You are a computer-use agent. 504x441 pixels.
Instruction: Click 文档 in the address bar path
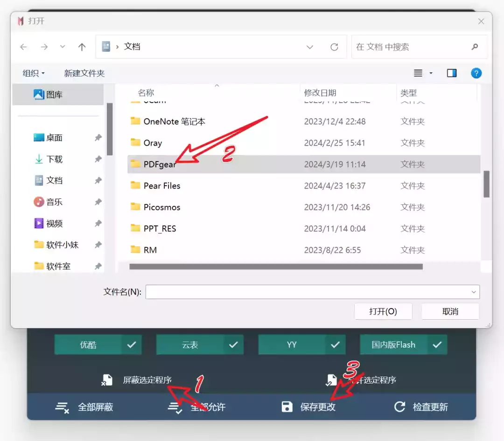coord(132,47)
